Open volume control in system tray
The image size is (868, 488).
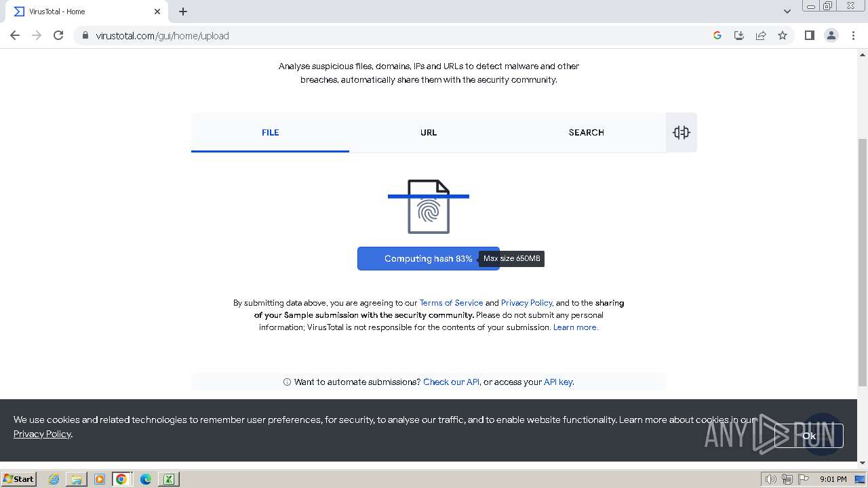pos(770,479)
